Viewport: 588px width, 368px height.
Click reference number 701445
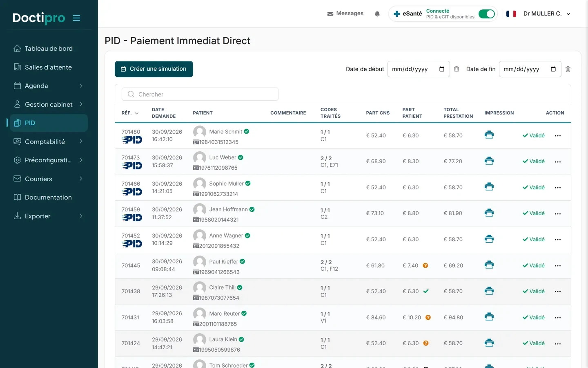pos(131,266)
